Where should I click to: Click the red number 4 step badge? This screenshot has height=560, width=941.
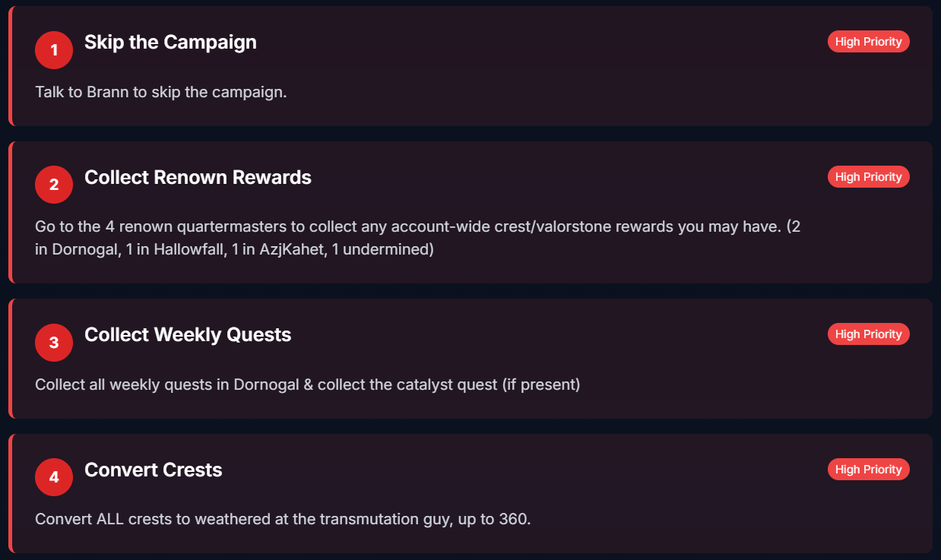tap(54, 477)
